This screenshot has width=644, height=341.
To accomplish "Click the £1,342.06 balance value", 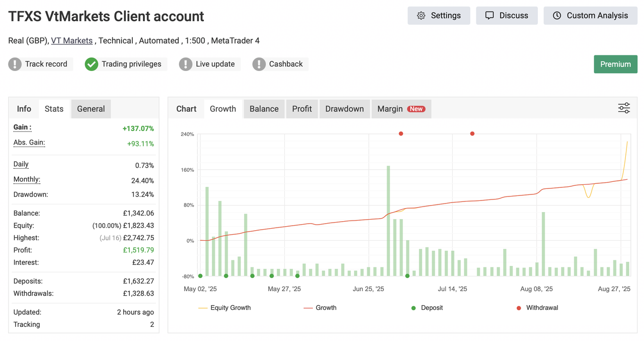I will click(138, 213).
